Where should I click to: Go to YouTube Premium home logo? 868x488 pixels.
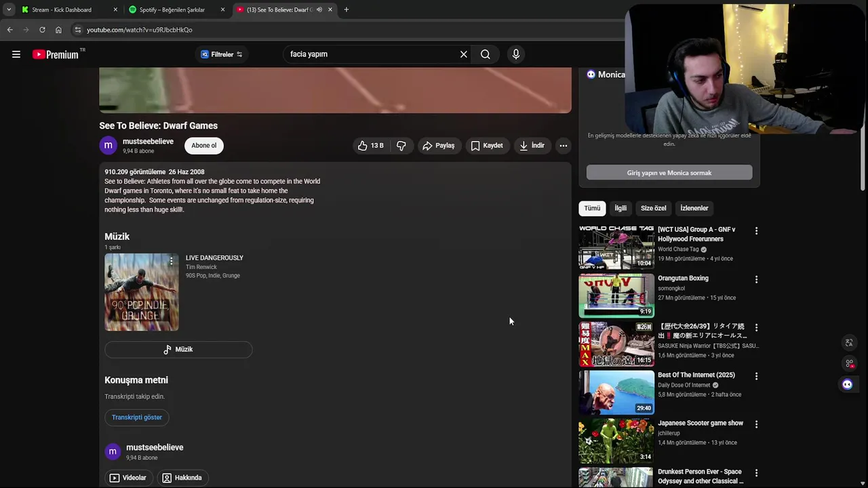tap(56, 54)
